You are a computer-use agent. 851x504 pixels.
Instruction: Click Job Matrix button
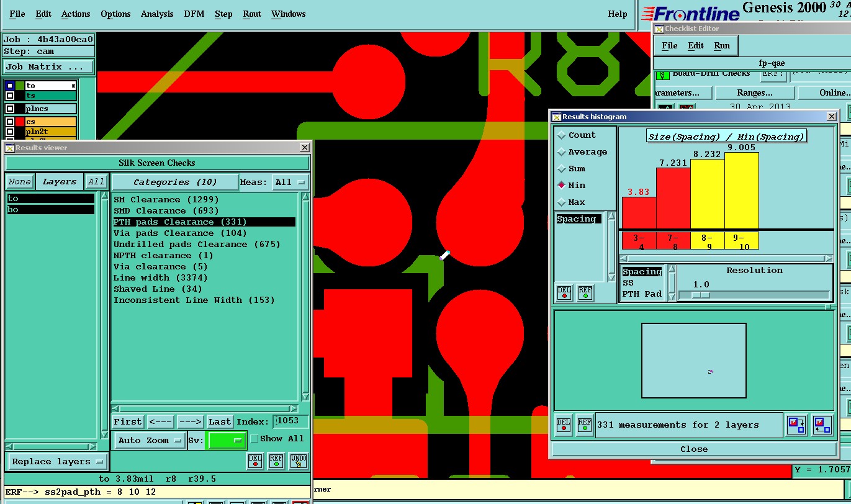tap(48, 66)
